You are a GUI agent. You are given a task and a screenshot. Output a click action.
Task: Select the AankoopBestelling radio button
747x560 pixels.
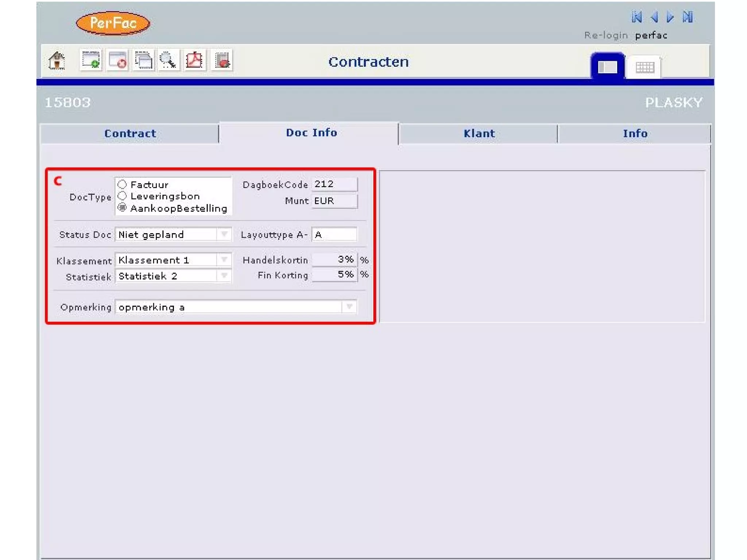(122, 208)
